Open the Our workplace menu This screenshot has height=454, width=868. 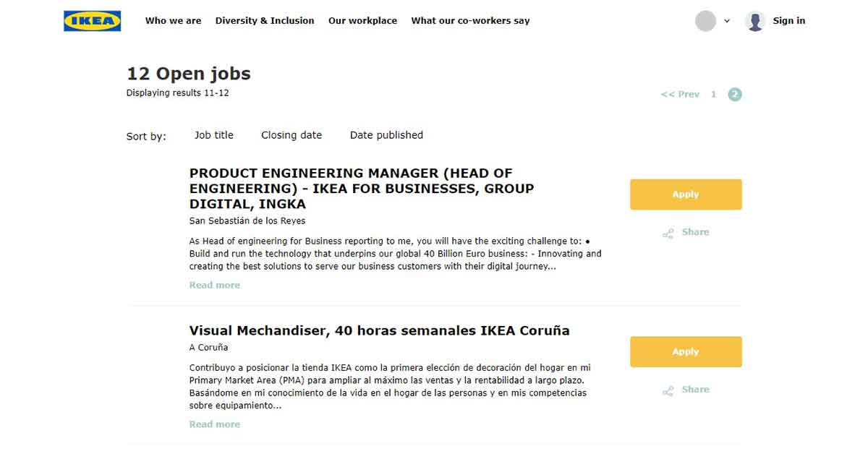362,21
